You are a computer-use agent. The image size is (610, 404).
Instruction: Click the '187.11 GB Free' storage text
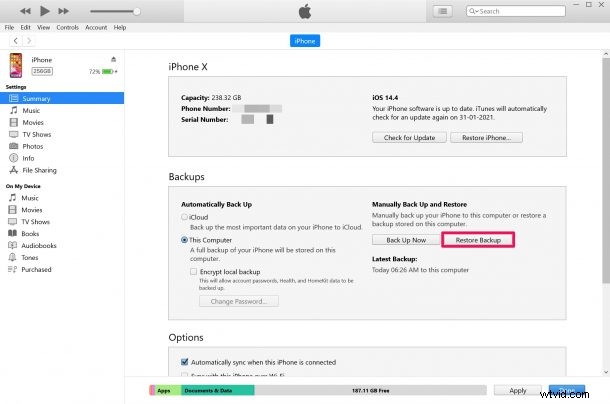(x=370, y=390)
